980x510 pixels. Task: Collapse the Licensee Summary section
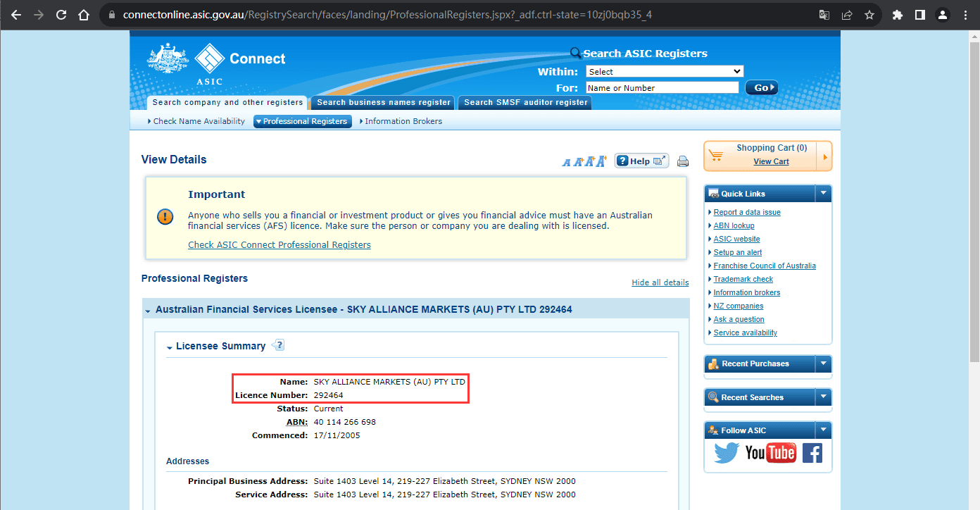pyautogui.click(x=170, y=347)
